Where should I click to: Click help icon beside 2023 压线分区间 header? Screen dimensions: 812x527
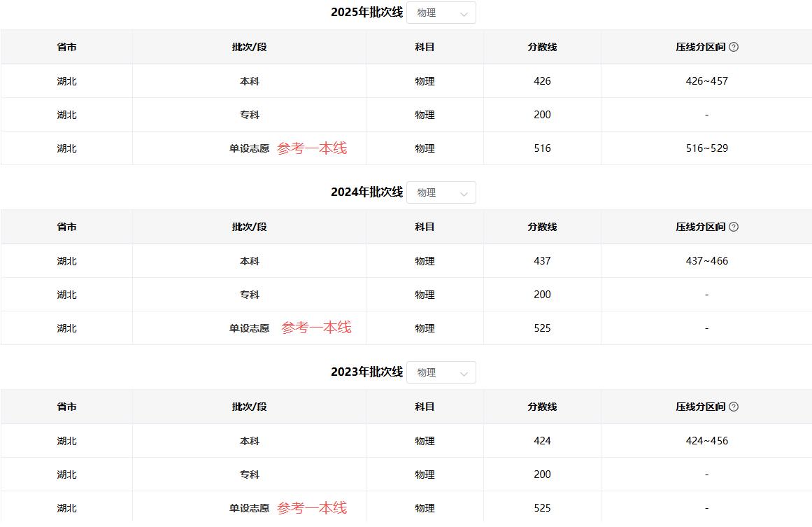click(x=733, y=407)
